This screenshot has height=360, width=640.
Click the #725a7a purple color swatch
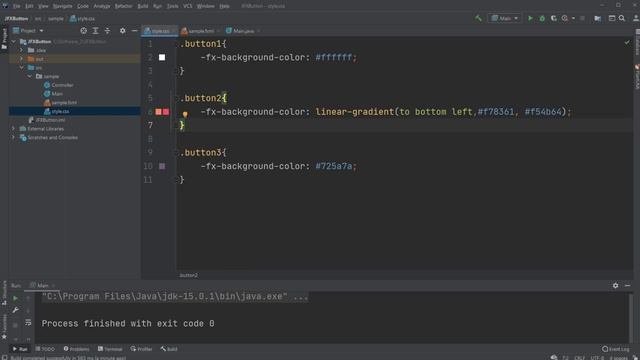tap(162, 166)
